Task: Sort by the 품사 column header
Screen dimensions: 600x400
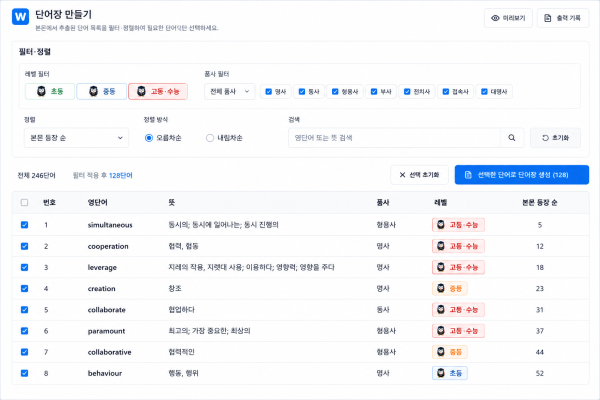Action: click(x=383, y=202)
